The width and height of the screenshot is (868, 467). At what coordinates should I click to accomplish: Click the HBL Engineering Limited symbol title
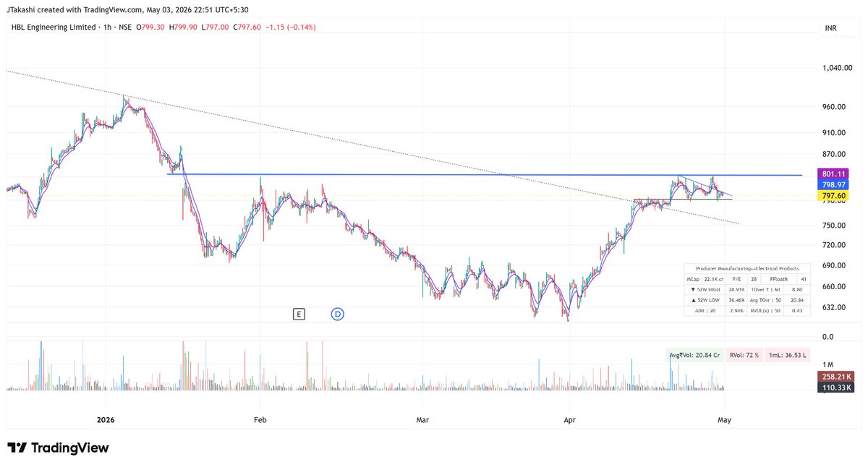coord(53,27)
